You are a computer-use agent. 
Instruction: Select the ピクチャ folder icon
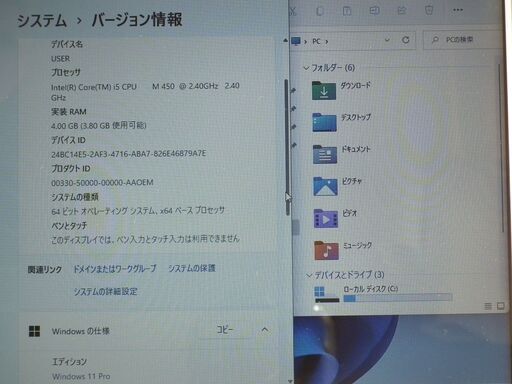325,186
